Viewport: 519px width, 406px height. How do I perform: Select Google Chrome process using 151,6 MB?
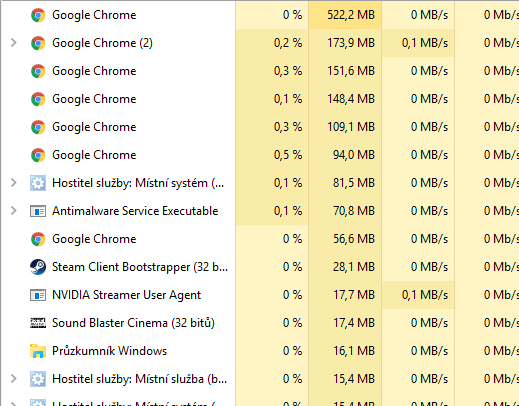94,71
